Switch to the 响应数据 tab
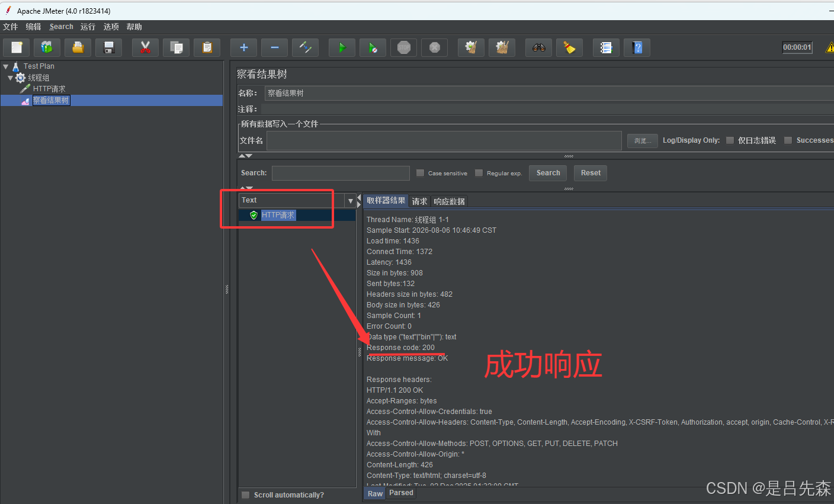 (x=450, y=201)
